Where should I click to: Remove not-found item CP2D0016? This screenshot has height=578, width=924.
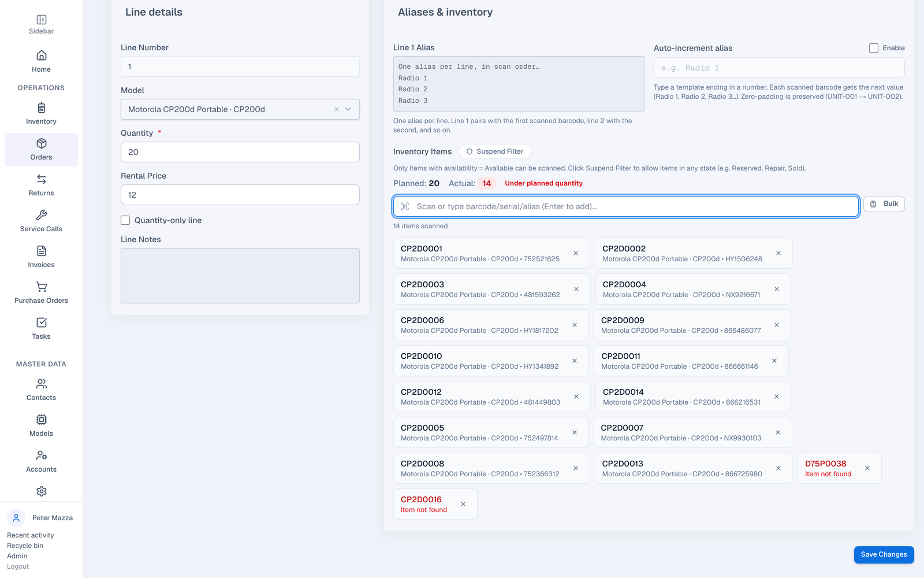coord(463,504)
